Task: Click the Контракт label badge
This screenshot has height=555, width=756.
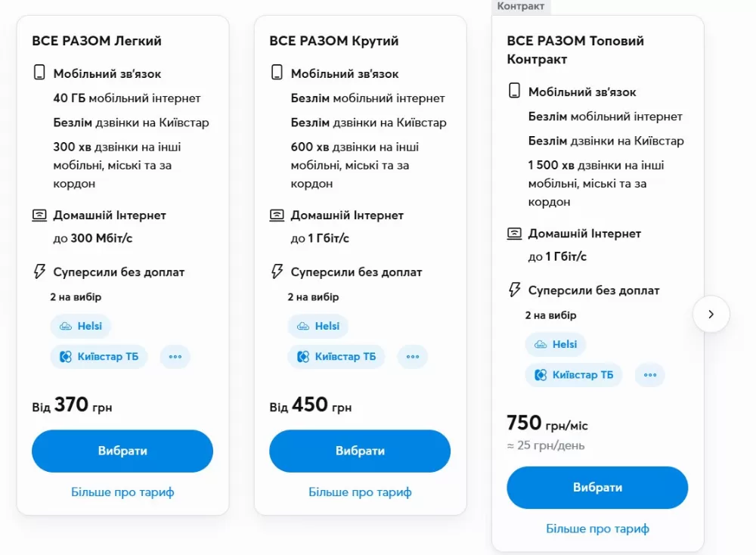Action: click(520, 6)
